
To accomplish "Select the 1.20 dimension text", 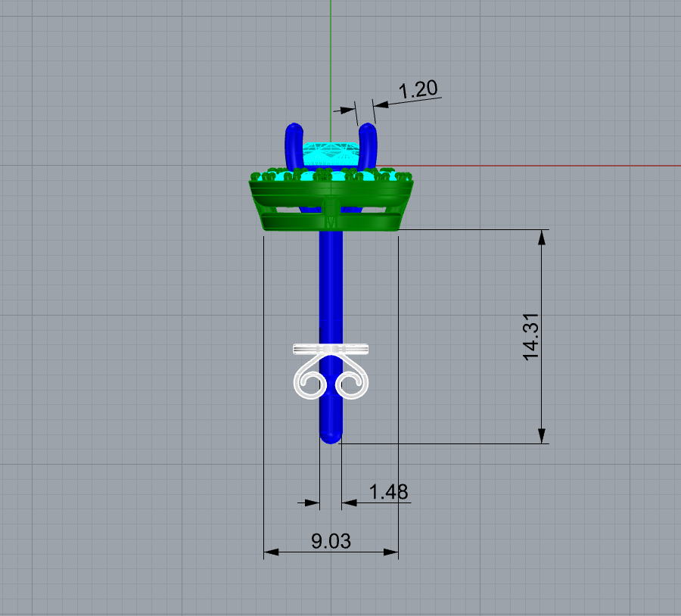I will [x=418, y=89].
